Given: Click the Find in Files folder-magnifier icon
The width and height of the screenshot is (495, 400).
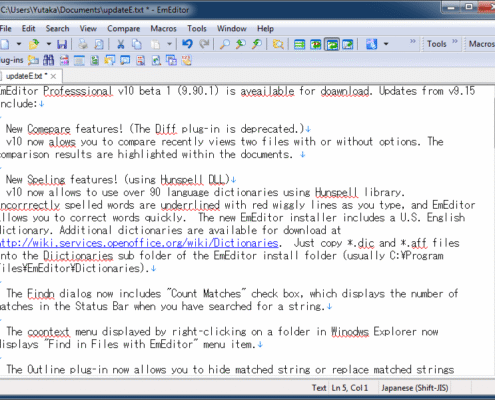Looking at the screenshot, I should (278, 44).
